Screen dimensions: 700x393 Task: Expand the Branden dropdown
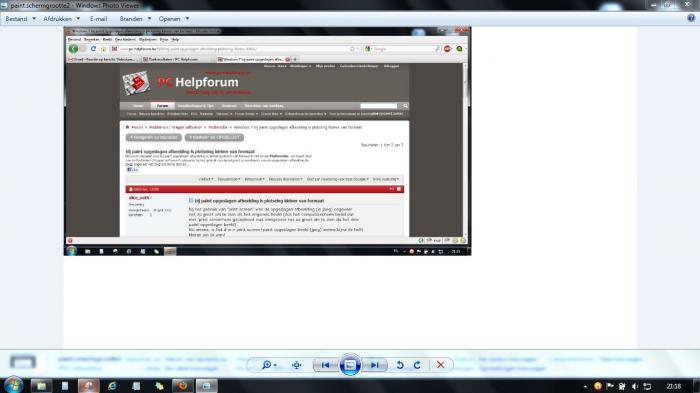[135, 19]
